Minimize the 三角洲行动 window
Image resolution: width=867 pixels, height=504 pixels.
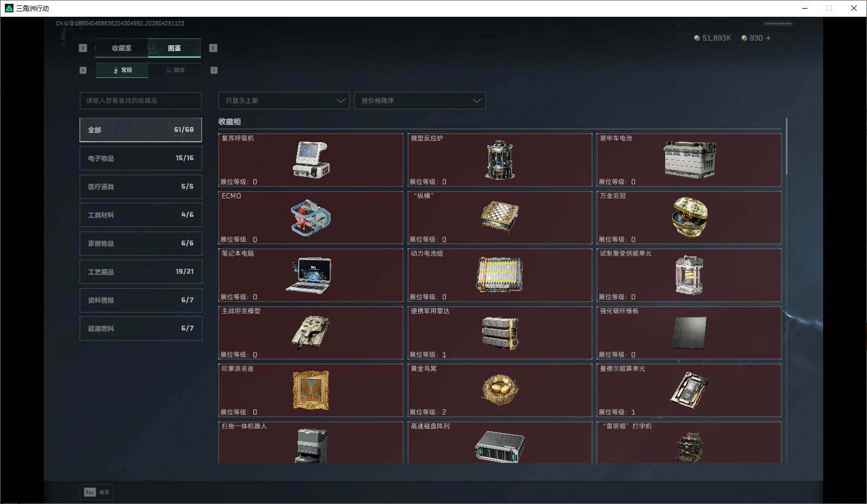click(x=805, y=8)
